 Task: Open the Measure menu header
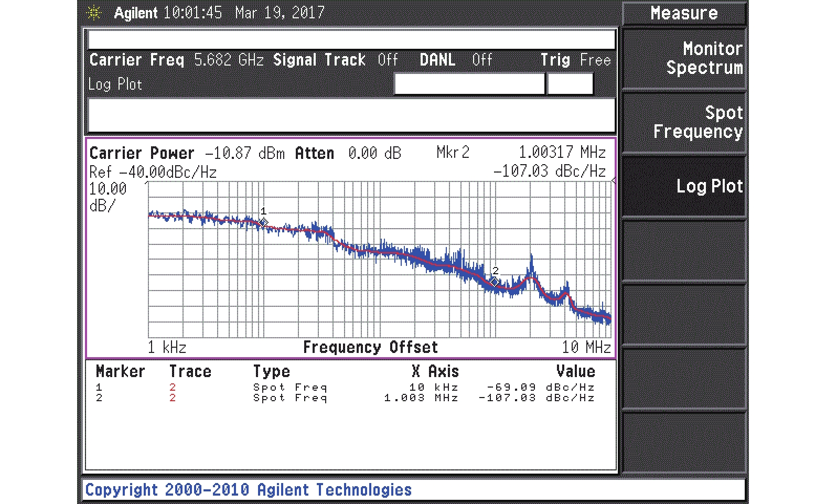point(684,14)
